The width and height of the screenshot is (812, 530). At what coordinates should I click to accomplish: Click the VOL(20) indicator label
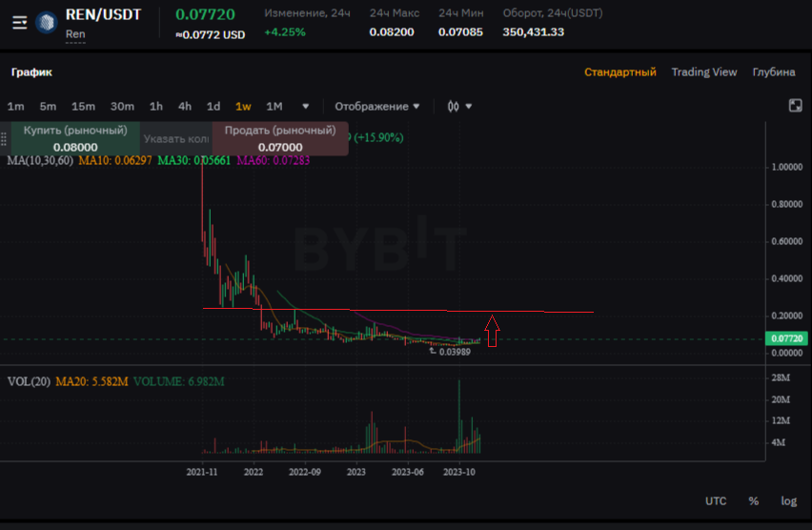tap(29, 382)
